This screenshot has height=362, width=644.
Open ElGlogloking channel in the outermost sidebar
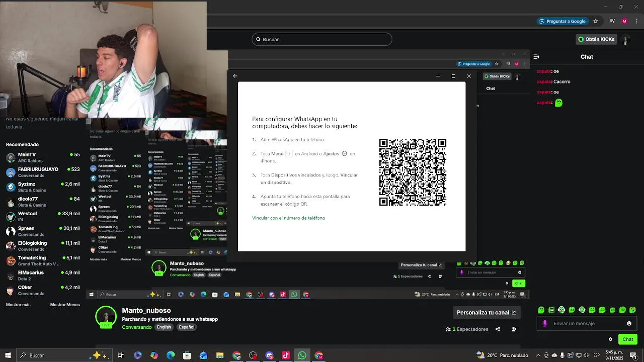tap(43, 246)
